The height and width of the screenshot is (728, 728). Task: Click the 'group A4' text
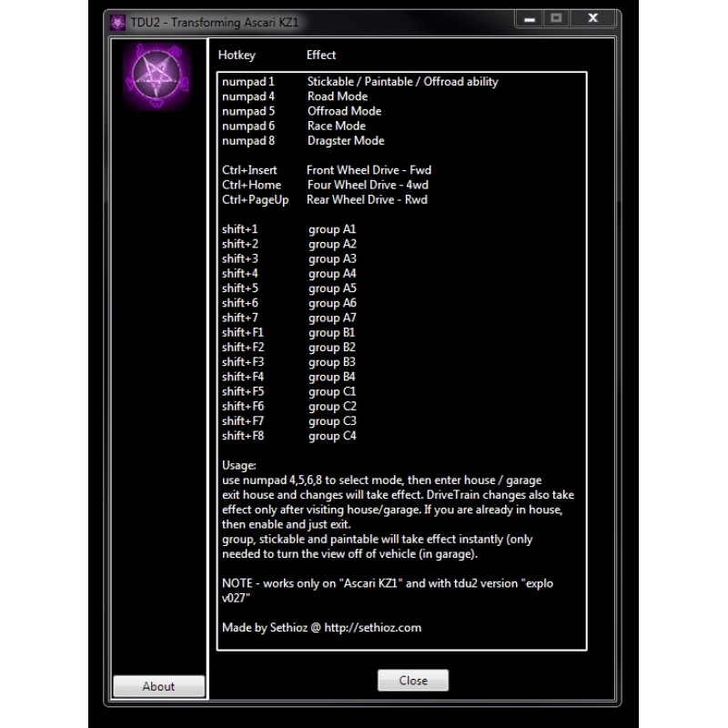coord(332,275)
